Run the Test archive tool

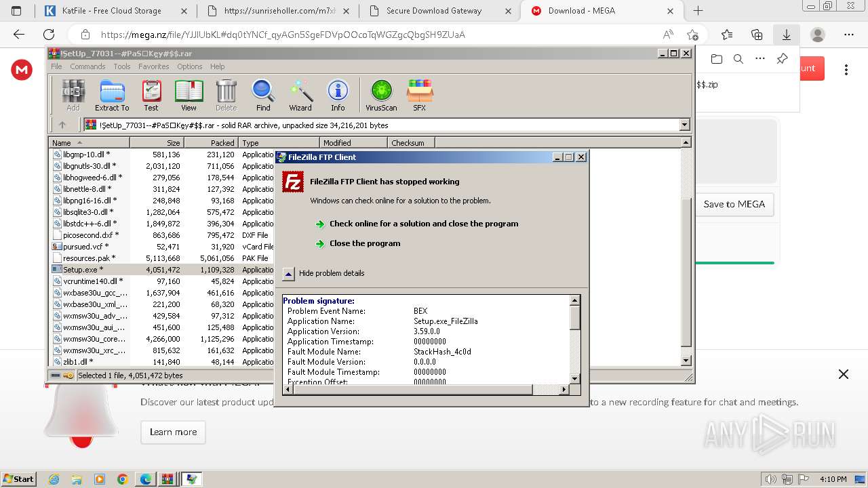coord(151,95)
